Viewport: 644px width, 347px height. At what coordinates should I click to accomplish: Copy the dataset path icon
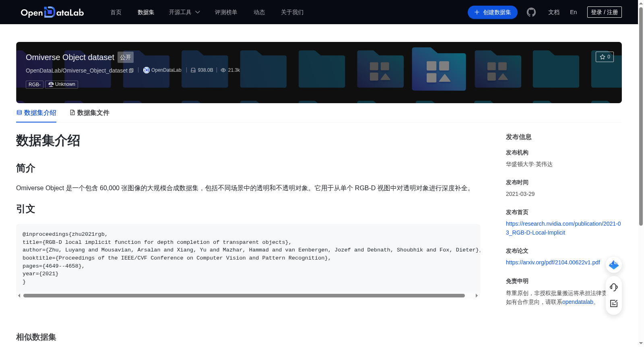coord(131,71)
